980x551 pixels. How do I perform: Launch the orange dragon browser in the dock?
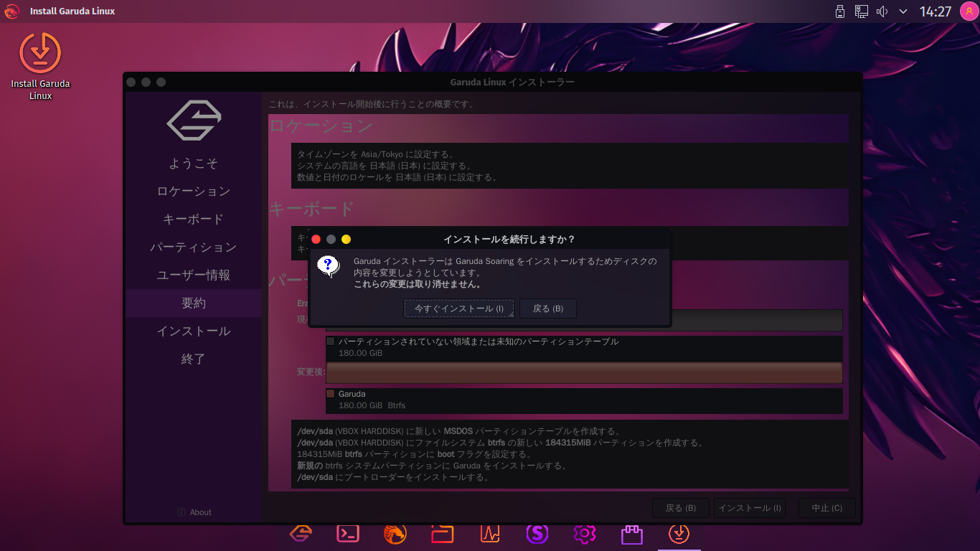pyautogui.click(x=395, y=533)
